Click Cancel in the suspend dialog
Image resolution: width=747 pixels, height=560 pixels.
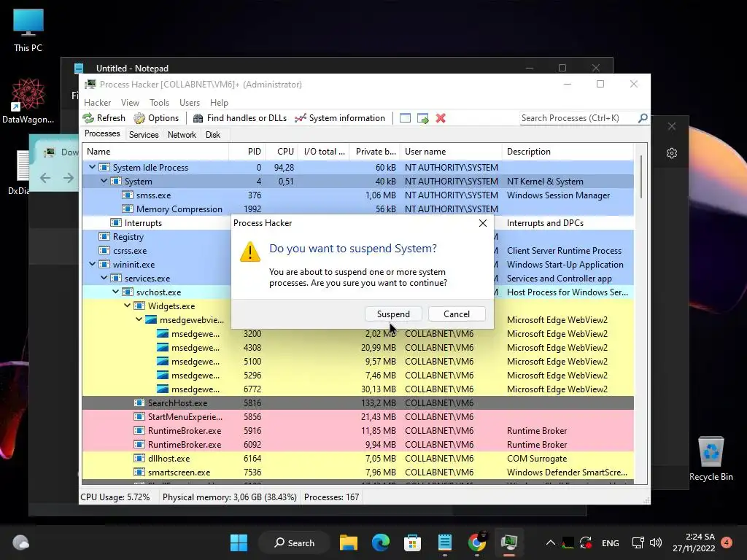(x=457, y=314)
